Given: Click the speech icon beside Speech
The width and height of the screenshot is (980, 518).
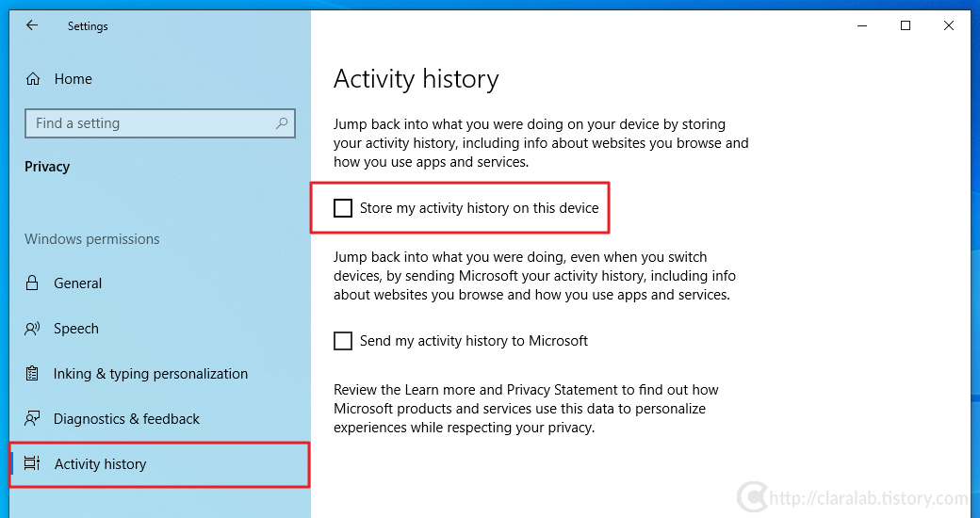Looking at the screenshot, I should [x=32, y=329].
